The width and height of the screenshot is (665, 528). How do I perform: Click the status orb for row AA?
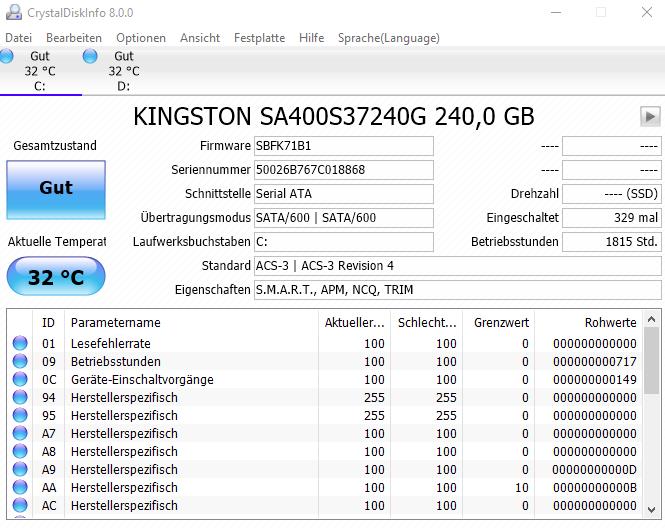20,487
